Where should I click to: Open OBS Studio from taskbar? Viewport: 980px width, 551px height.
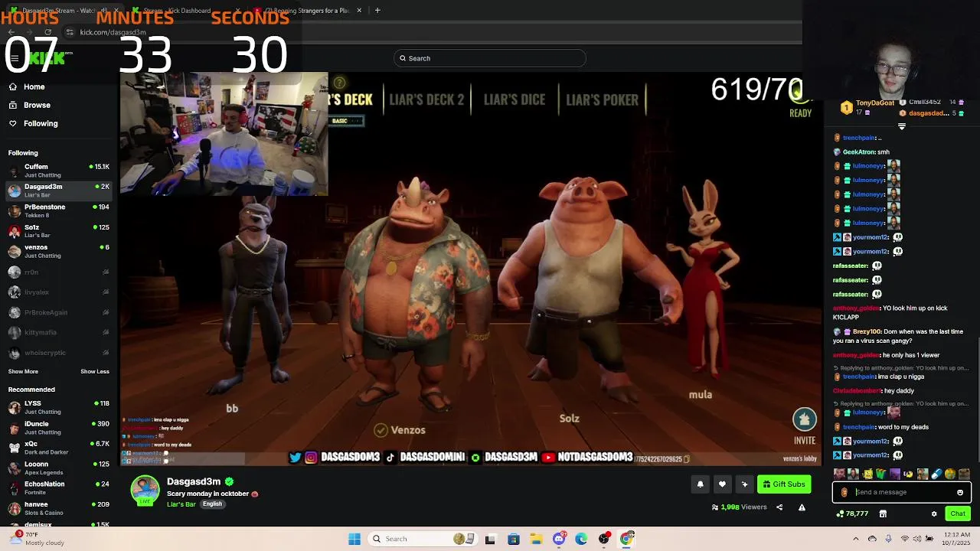pyautogui.click(x=604, y=539)
